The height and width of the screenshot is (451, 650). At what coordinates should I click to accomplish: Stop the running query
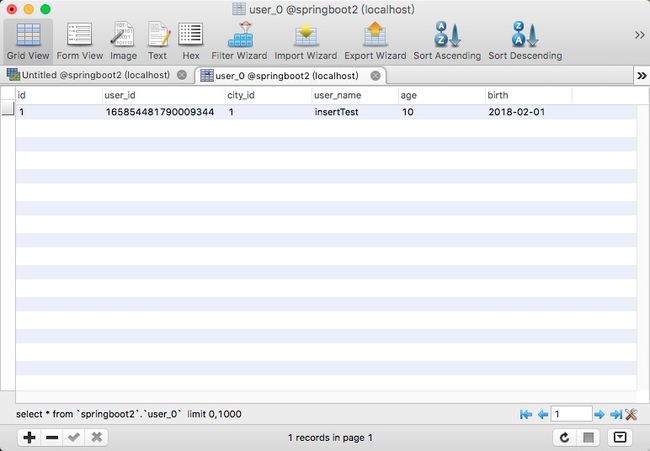[588, 437]
